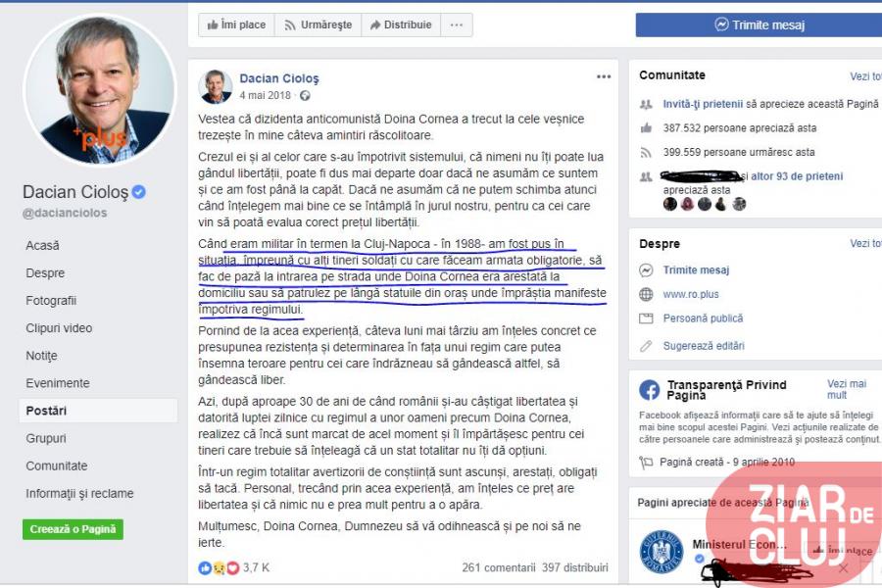Click the large Dacian Cioloș profile picture
The height and width of the screenshot is (588, 882).
pos(101,91)
